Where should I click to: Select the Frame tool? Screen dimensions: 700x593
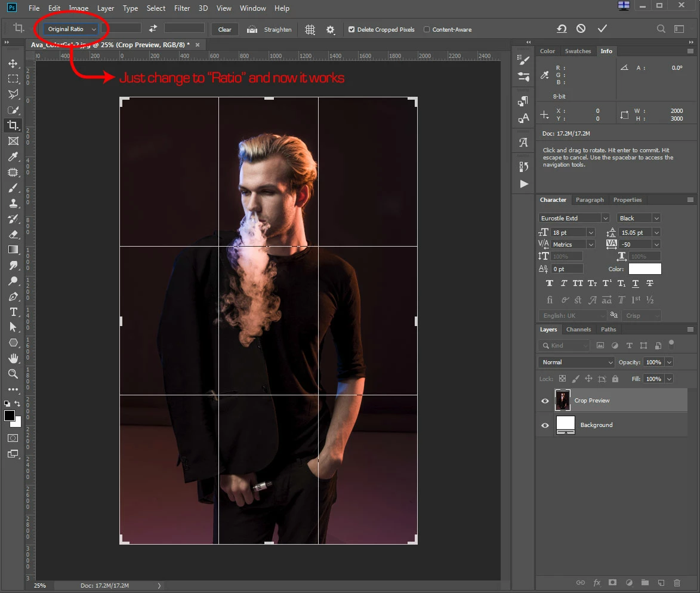point(13,141)
